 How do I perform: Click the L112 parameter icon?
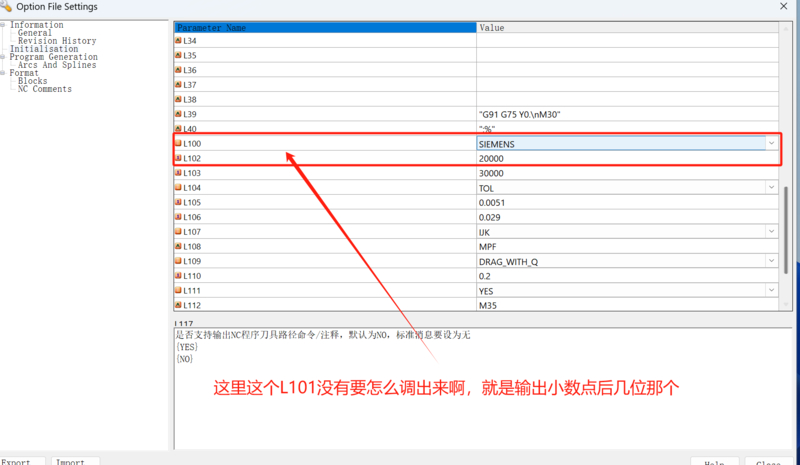pos(178,305)
